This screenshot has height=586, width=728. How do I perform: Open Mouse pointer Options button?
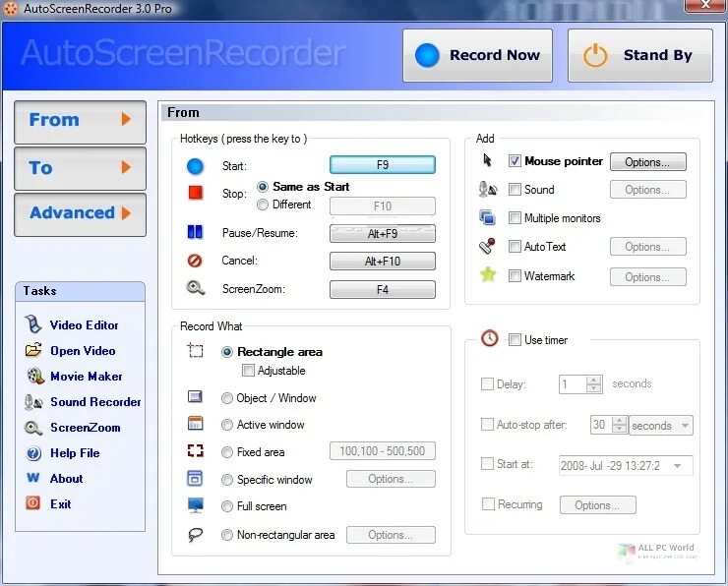647,162
